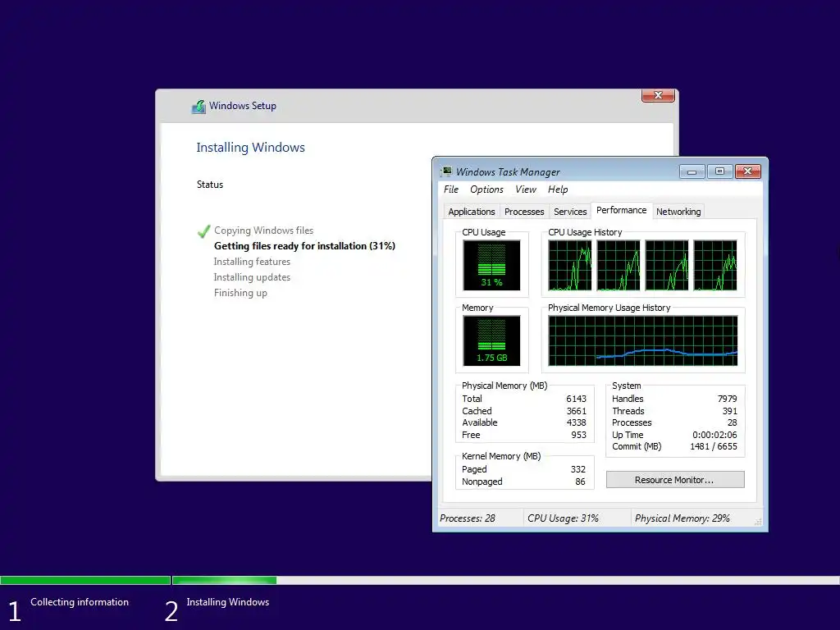Select the Performance tab
This screenshot has width=840, height=630.
[622, 210]
